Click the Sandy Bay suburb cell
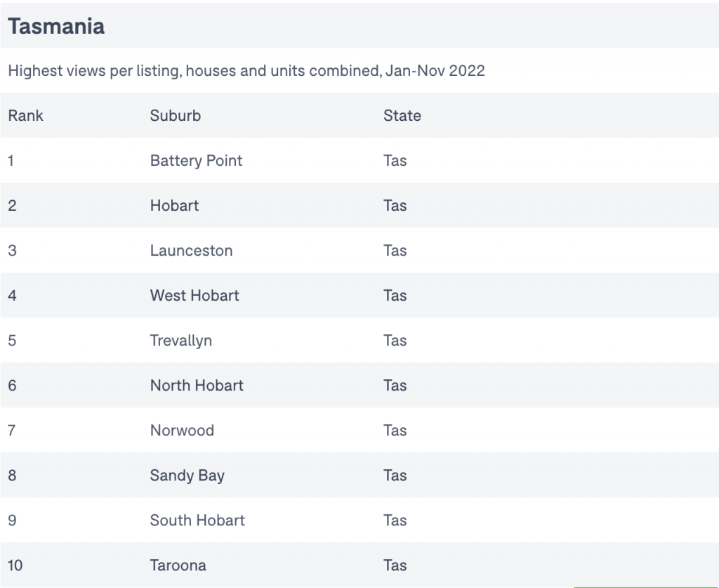 coord(187,475)
